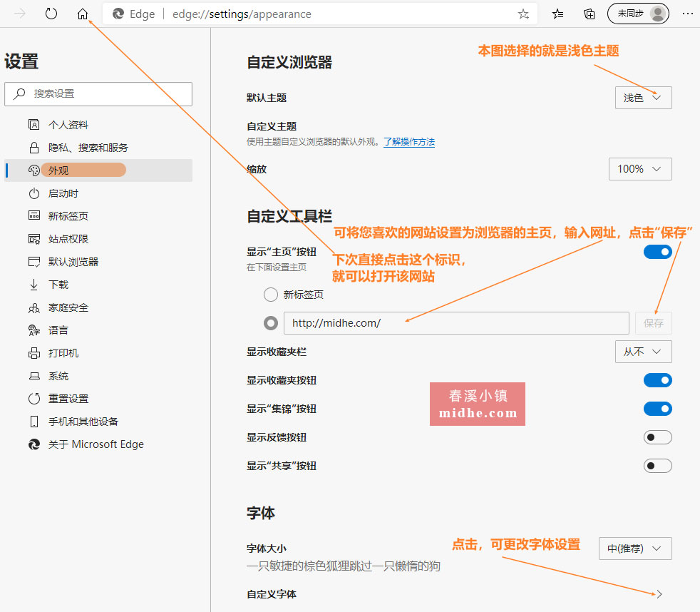
Task: Toggle the 显示"集锦"按钮 switch
Action: pyautogui.click(x=658, y=409)
